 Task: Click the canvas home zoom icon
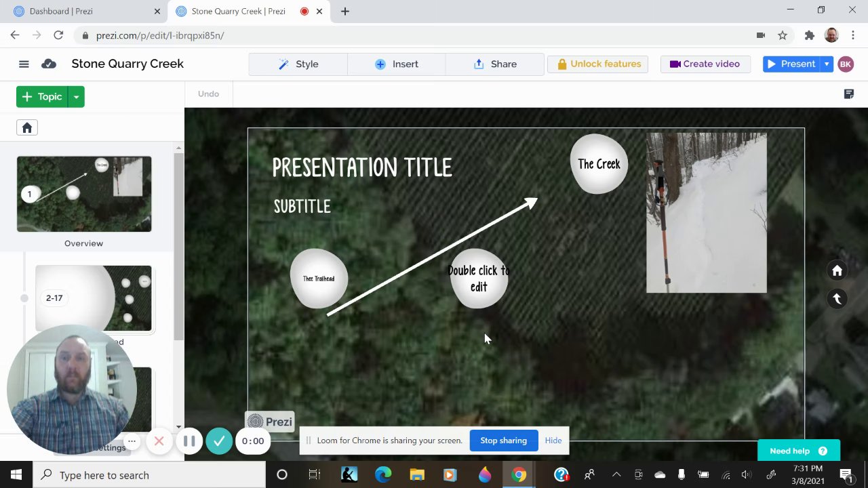click(837, 270)
